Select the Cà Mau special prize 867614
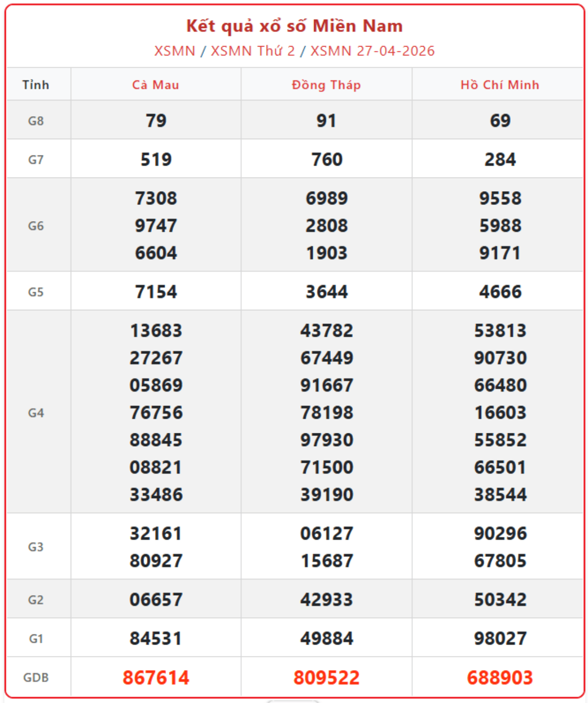 pyautogui.click(x=156, y=678)
